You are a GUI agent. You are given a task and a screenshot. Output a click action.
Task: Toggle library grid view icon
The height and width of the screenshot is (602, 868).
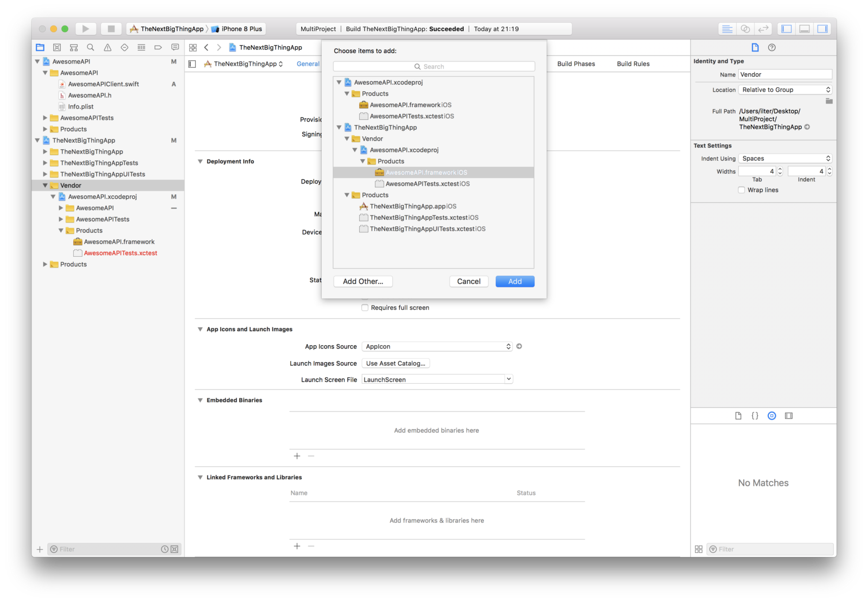(x=699, y=549)
